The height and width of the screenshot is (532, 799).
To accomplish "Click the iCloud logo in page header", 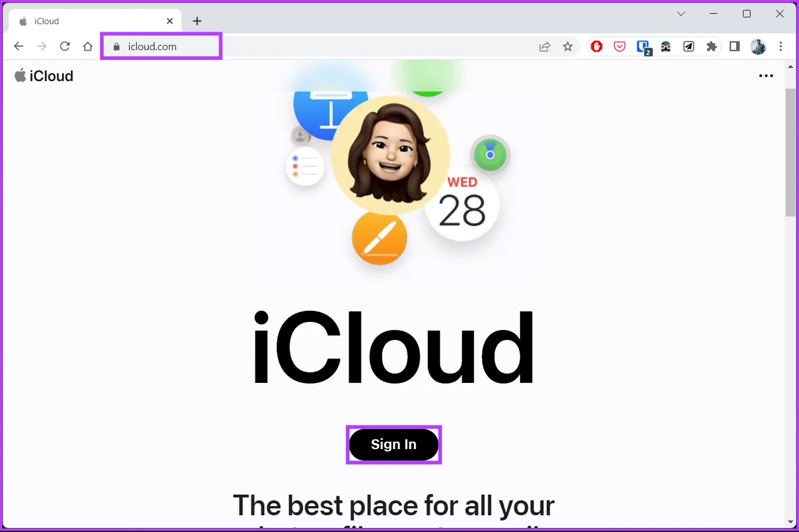I will point(44,76).
